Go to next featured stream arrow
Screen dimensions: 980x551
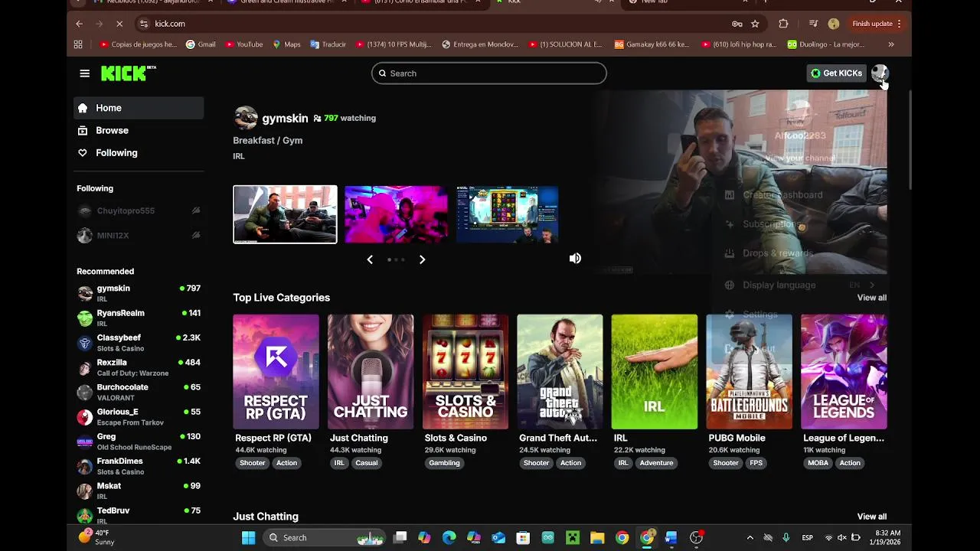coord(422,259)
